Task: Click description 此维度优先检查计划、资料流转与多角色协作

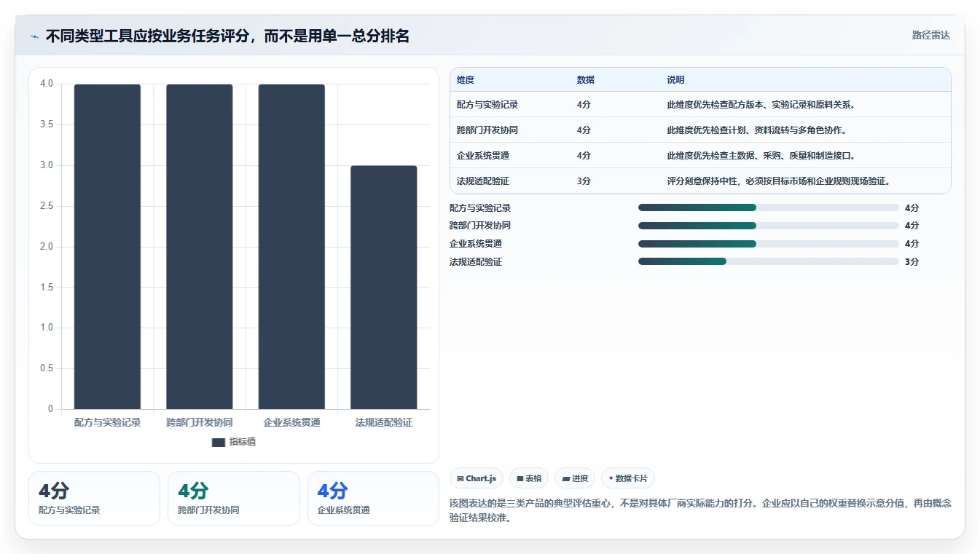Action: pos(756,130)
